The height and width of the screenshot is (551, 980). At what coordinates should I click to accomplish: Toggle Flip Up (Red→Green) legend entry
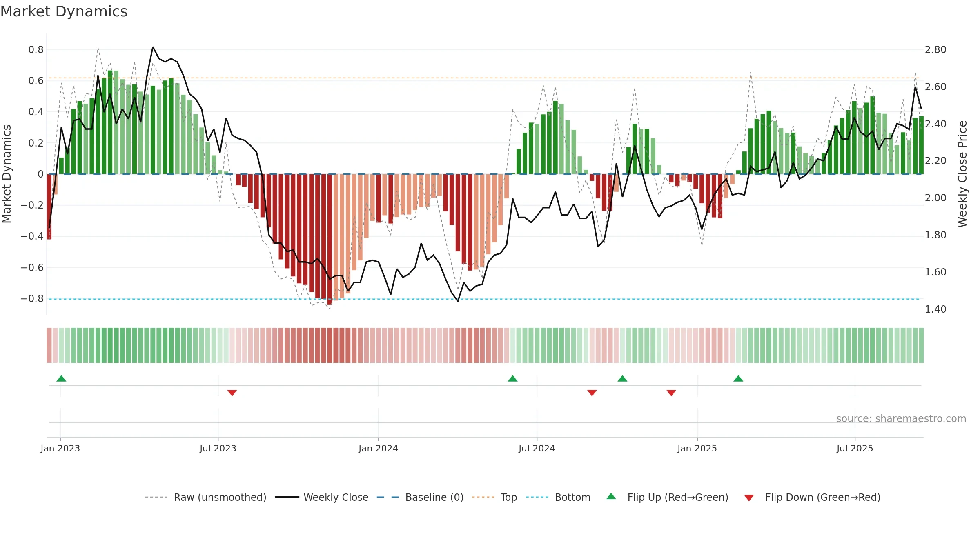[667, 497]
